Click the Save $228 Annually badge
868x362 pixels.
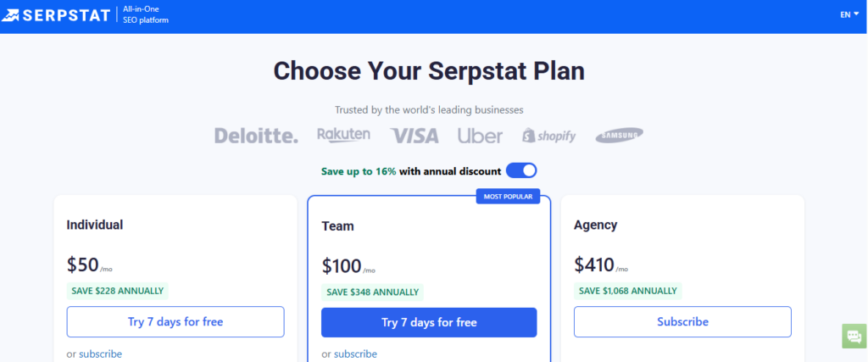point(118,291)
